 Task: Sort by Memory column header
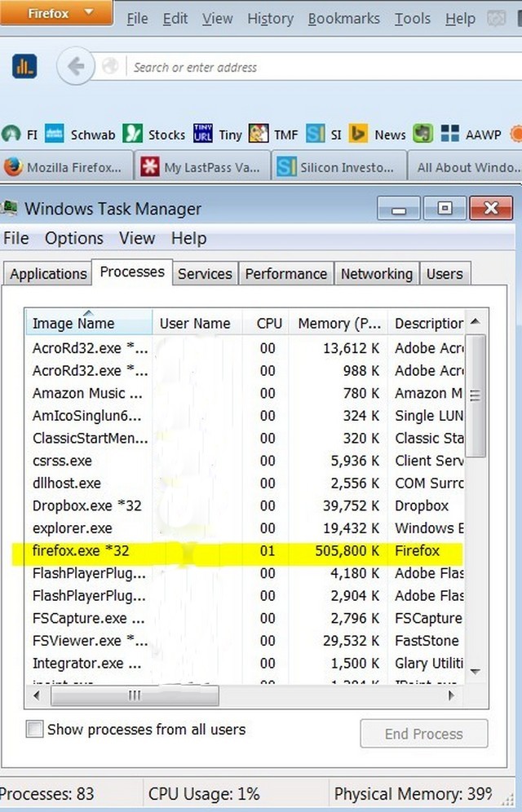338,323
